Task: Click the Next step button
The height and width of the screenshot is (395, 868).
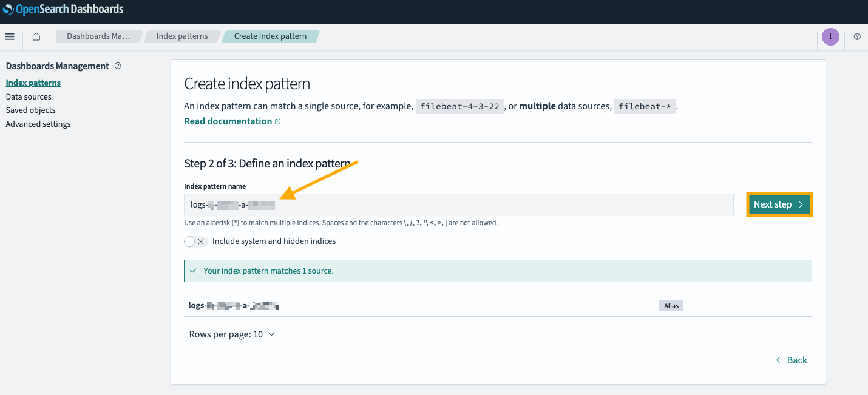Action: tap(779, 204)
